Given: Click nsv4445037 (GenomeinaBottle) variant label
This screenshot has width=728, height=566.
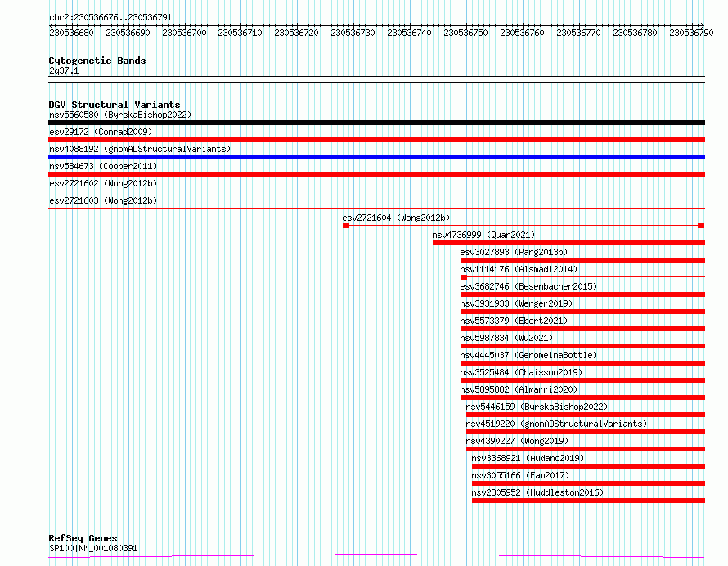Looking at the screenshot, I should coord(528,355).
